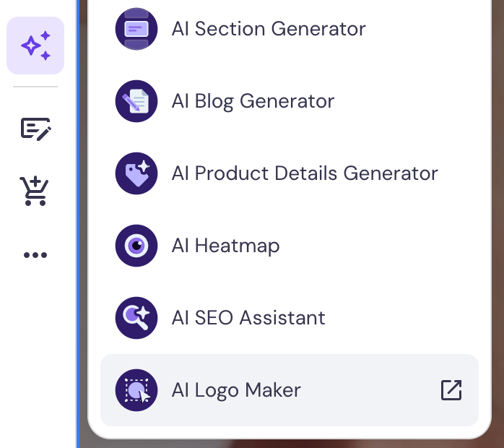Click the sidebar divider line below sparkle icon
Image resolution: width=504 pixels, height=448 pixels.
click(35, 87)
